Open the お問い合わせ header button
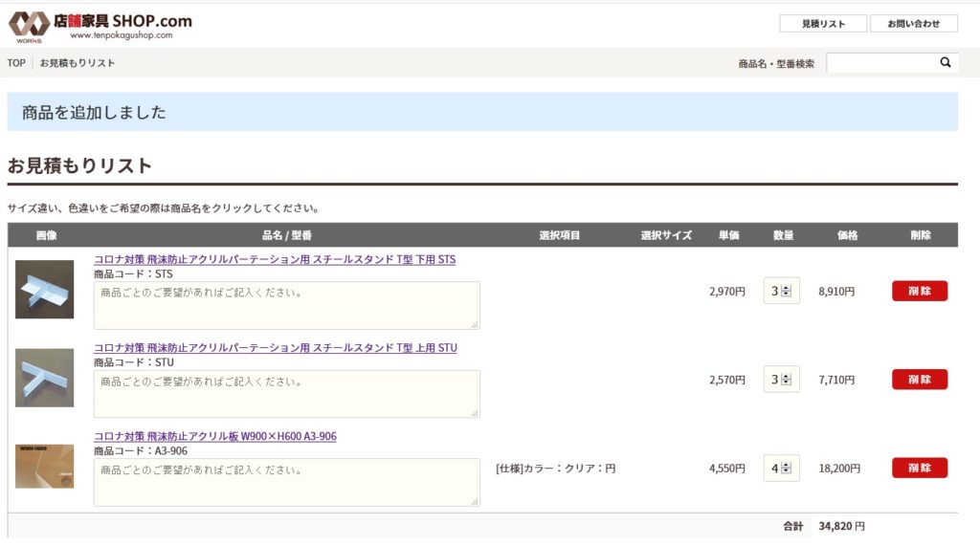Screen dimensions: 980x546 [913, 24]
